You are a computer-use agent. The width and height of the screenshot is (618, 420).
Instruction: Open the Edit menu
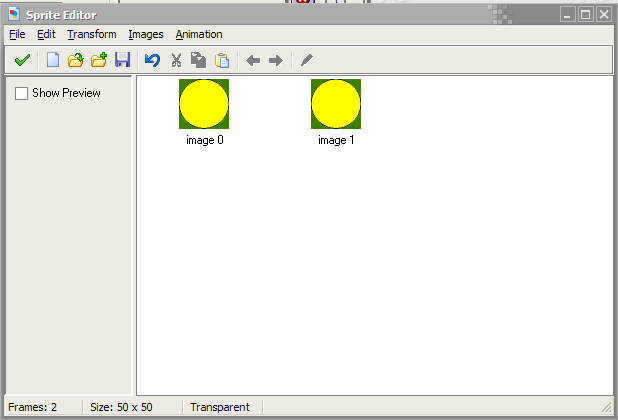[x=46, y=34]
